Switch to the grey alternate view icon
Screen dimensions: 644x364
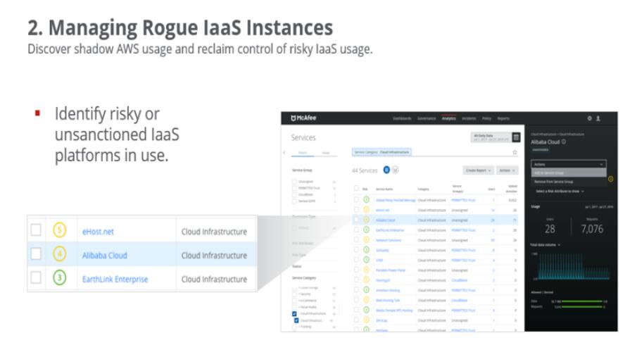pos(395,170)
